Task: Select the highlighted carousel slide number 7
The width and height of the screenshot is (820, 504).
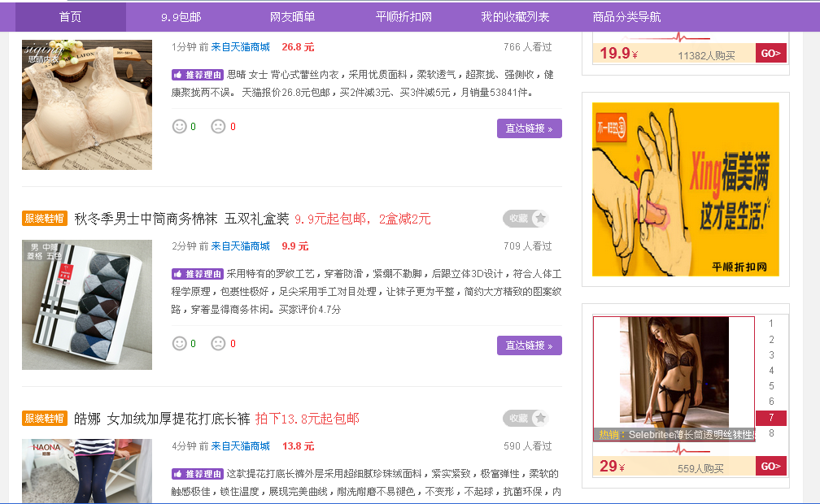Action: click(771, 418)
